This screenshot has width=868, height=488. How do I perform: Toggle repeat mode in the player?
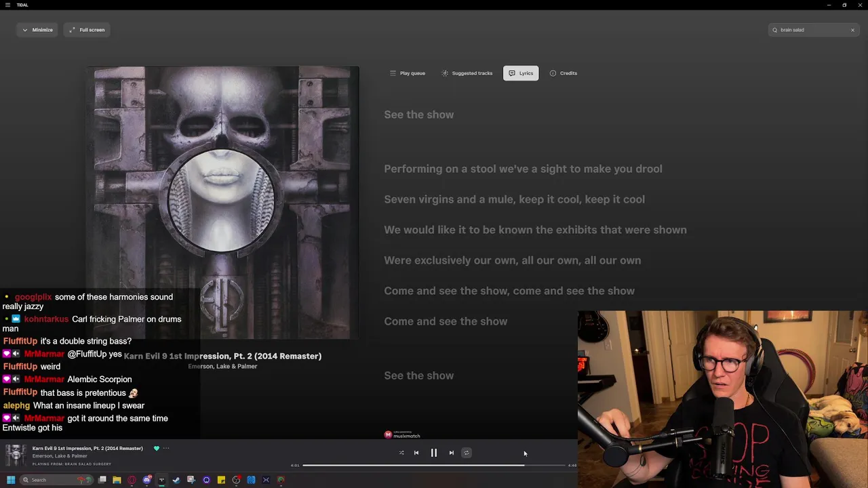coord(467,453)
